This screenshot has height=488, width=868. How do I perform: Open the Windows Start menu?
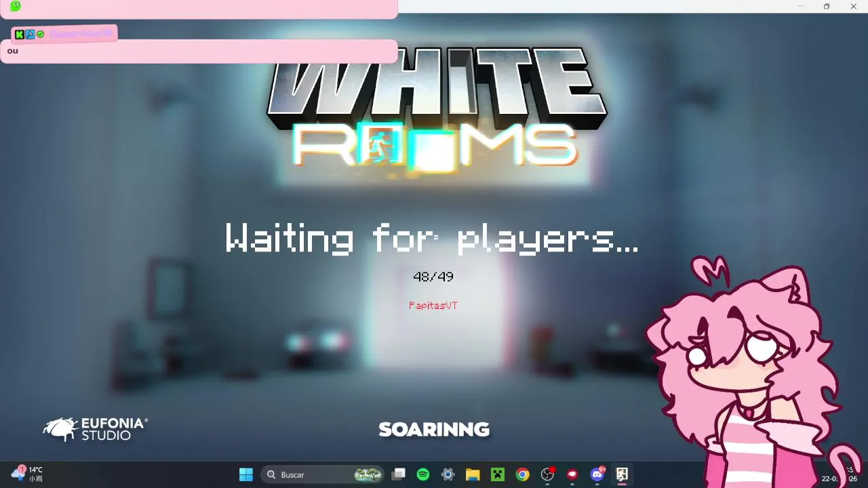tap(246, 474)
